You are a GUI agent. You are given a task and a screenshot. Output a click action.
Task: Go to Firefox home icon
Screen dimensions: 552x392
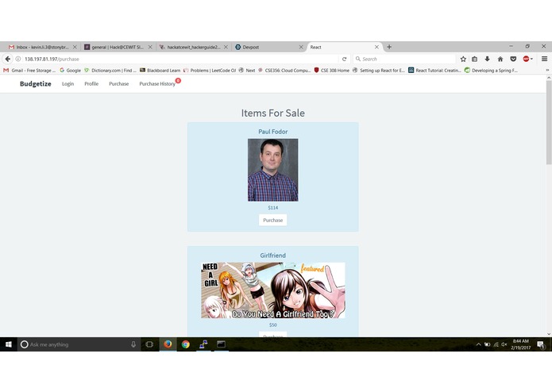(500, 59)
